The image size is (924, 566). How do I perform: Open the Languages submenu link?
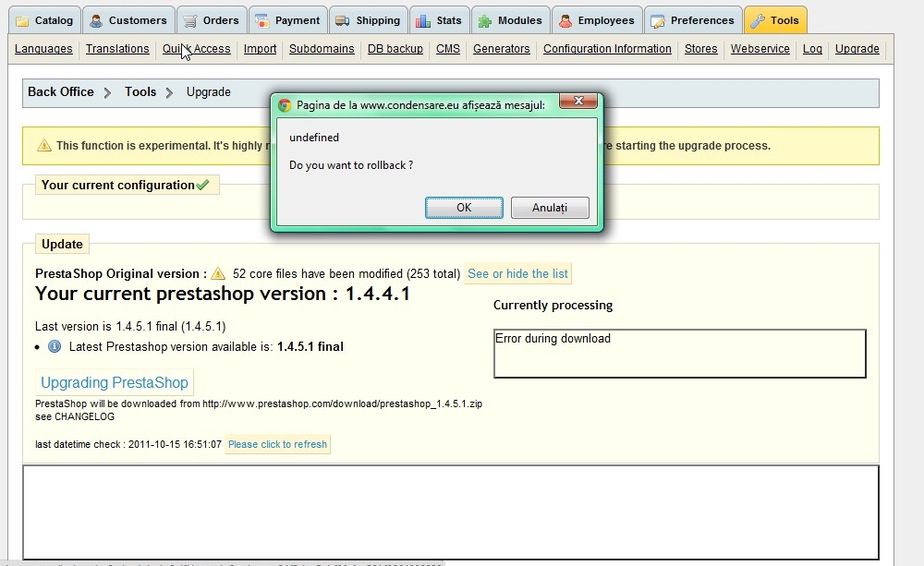click(43, 49)
